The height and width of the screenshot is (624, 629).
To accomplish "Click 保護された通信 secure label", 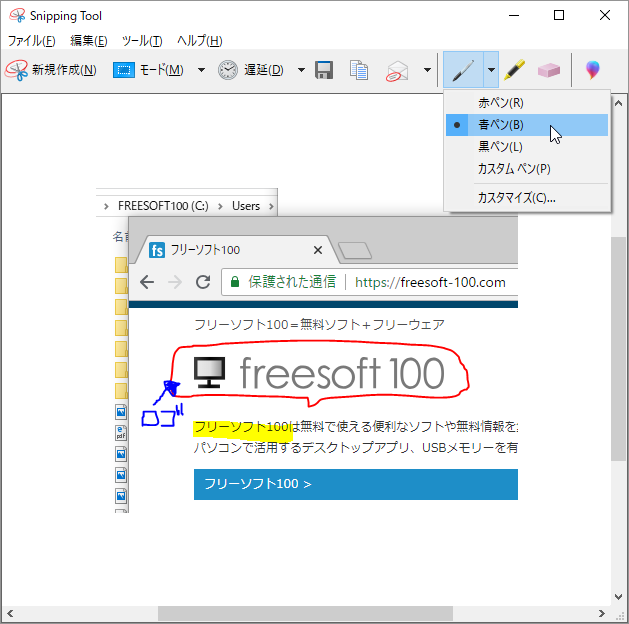I will (292, 282).
